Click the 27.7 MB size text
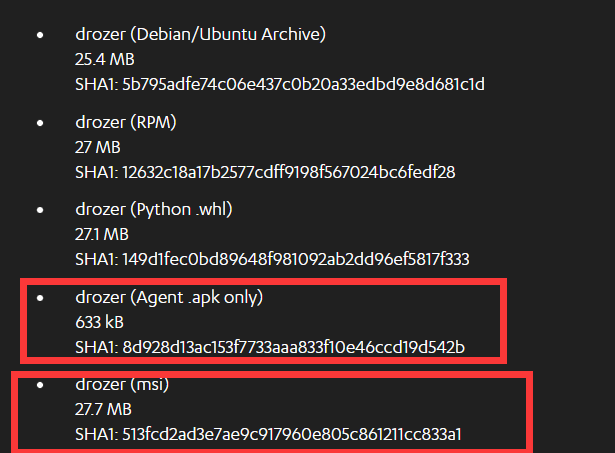Image resolution: width=615 pixels, height=453 pixels. pyautogui.click(x=103, y=409)
